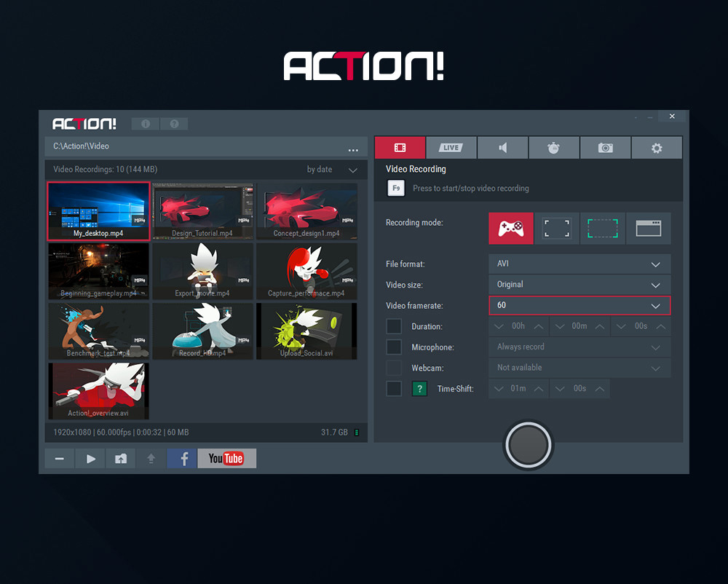Switch to the LIVE streaming tab
This screenshot has width=728, height=584.
(451, 148)
